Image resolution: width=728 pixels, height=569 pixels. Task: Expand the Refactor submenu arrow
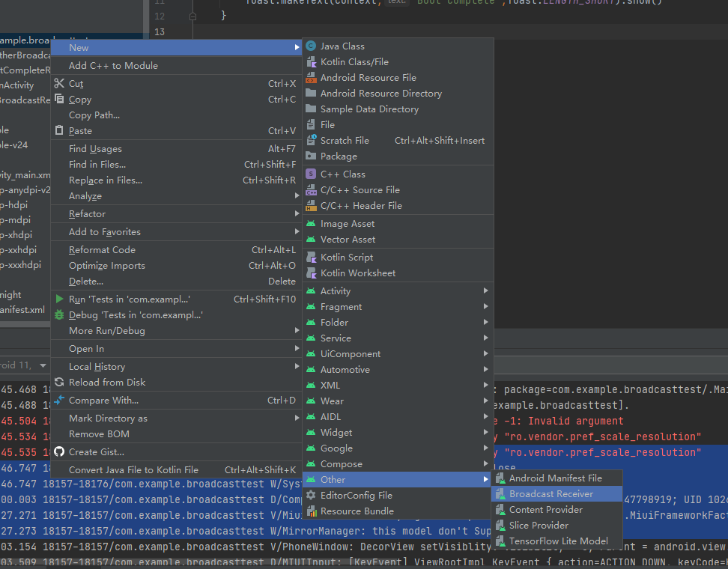(x=297, y=213)
